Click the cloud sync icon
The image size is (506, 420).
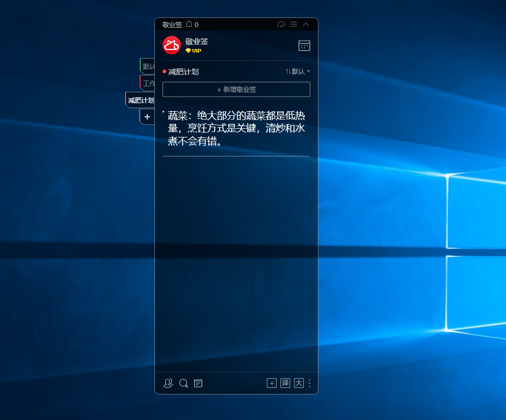(x=281, y=24)
